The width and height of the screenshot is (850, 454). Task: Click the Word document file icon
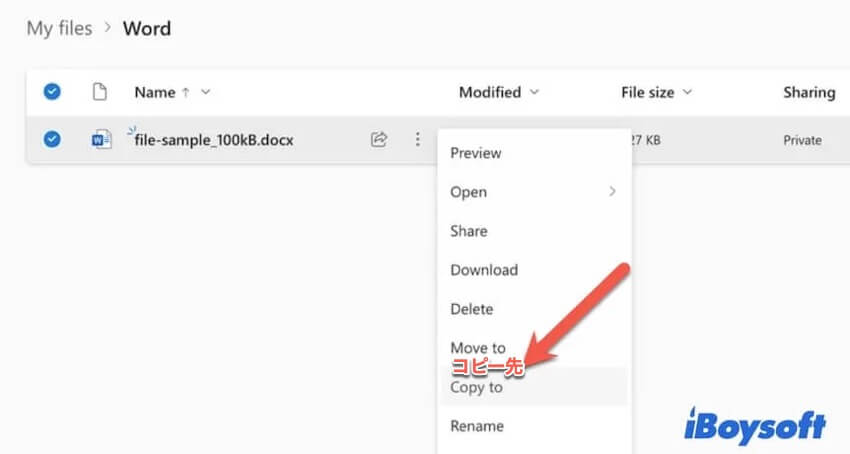[x=100, y=140]
